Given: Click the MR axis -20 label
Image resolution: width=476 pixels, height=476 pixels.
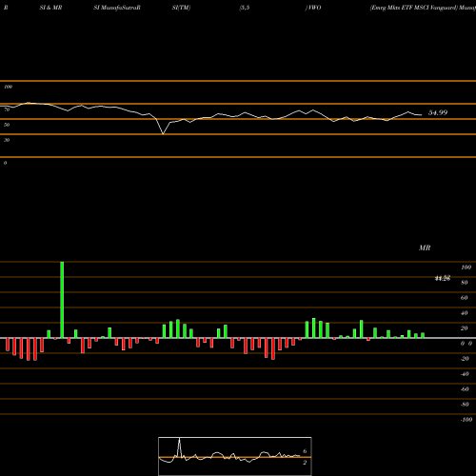Looking at the screenshot, I should click(465, 359).
